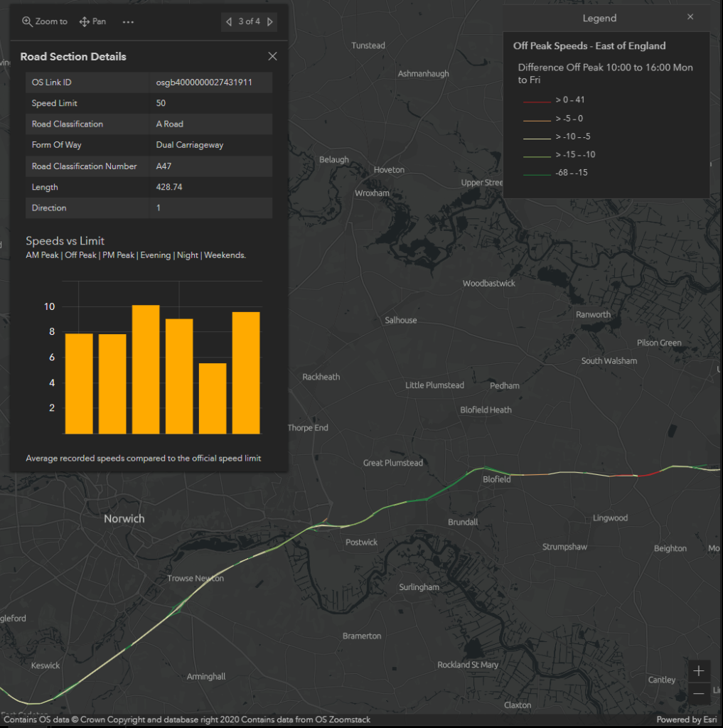Select the tallest bar in the speeds chart

coord(146,369)
